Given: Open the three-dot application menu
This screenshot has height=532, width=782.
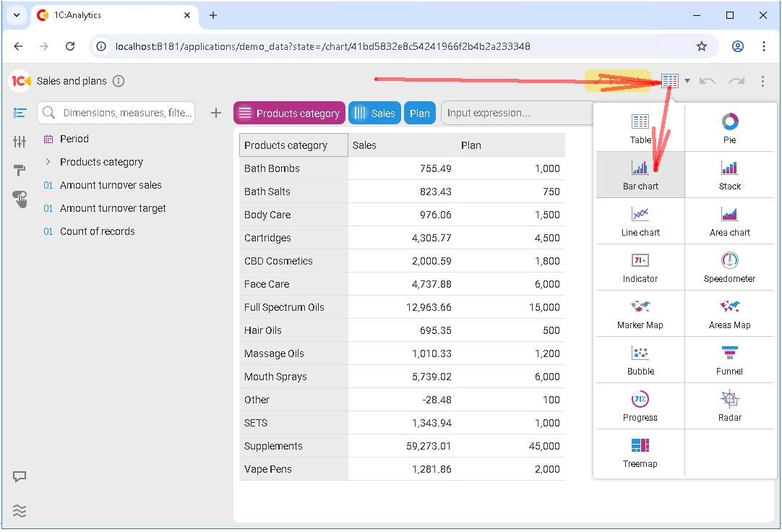Looking at the screenshot, I should (762, 81).
